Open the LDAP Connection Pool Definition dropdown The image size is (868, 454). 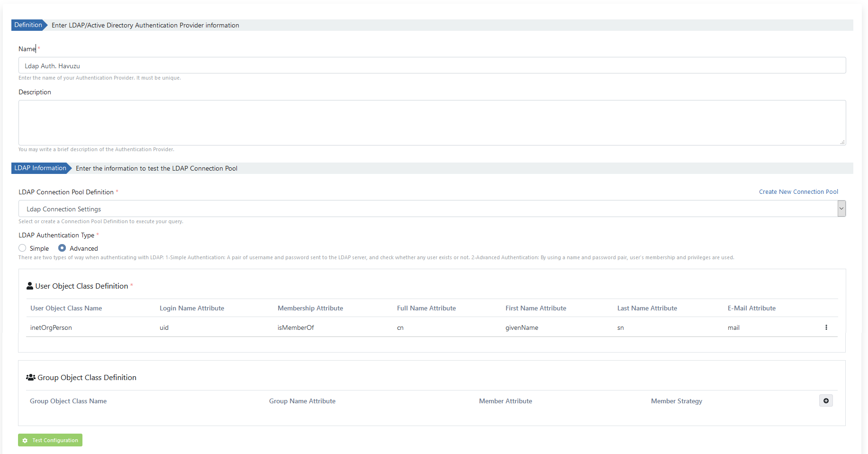click(426, 209)
